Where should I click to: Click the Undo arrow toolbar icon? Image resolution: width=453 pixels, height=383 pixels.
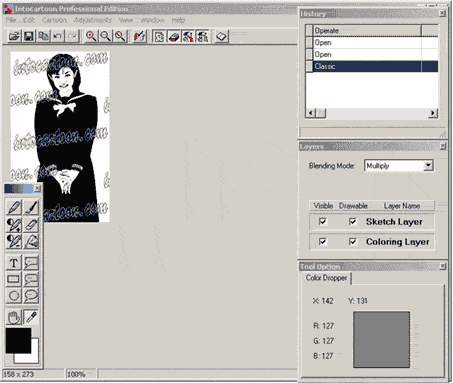coord(58,36)
